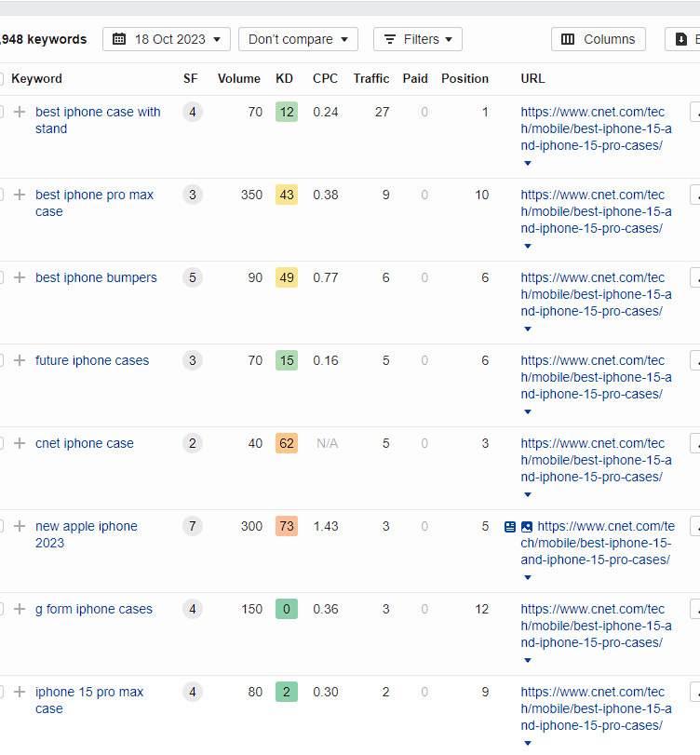Sort by KD column header
The height and width of the screenshot is (755, 700).
(x=284, y=78)
